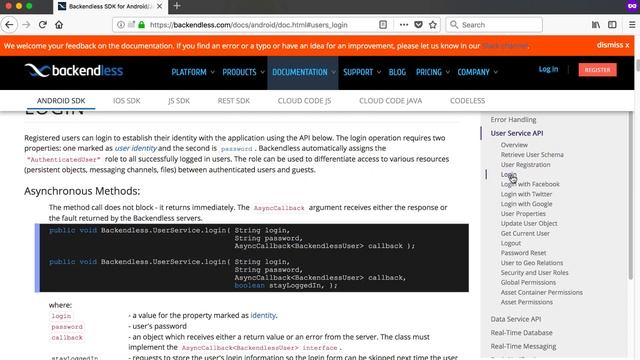The width and height of the screenshot is (640, 360).
Task: Expand the Company dropdown menu
Action: (477, 72)
